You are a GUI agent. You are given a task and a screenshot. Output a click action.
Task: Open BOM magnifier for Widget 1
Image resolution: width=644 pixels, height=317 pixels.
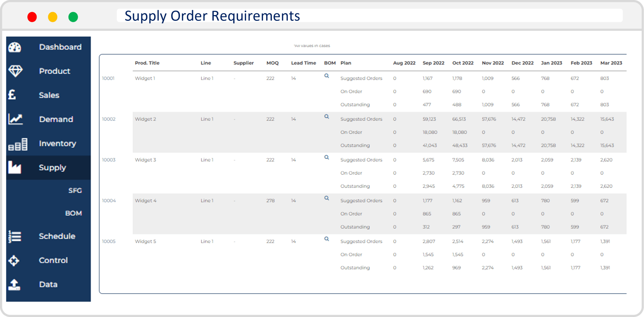click(326, 76)
